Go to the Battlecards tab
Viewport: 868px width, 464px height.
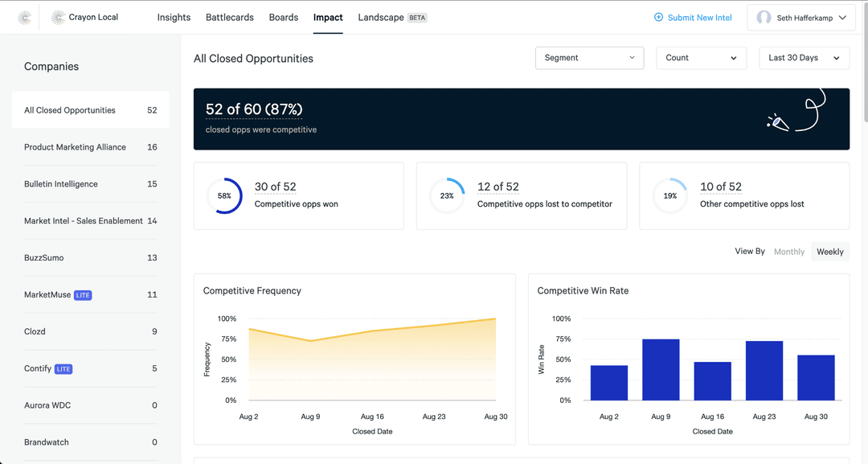[x=230, y=17]
